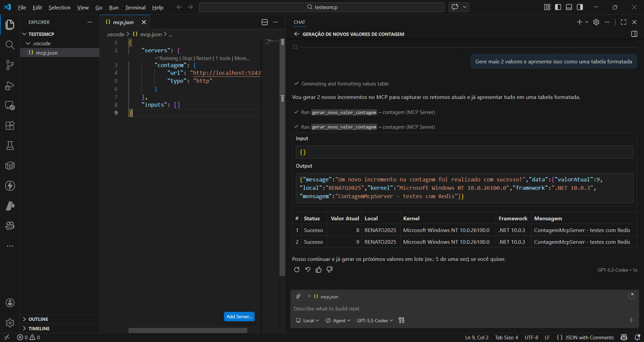The height and width of the screenshot is (342, 644).
Task: Open the Selection menu
Action: [59, 7]
